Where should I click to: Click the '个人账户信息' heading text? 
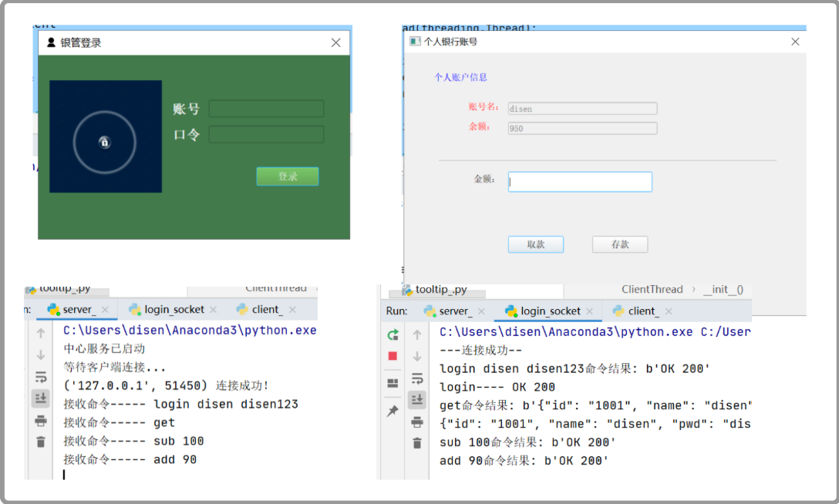click(460, 78)
